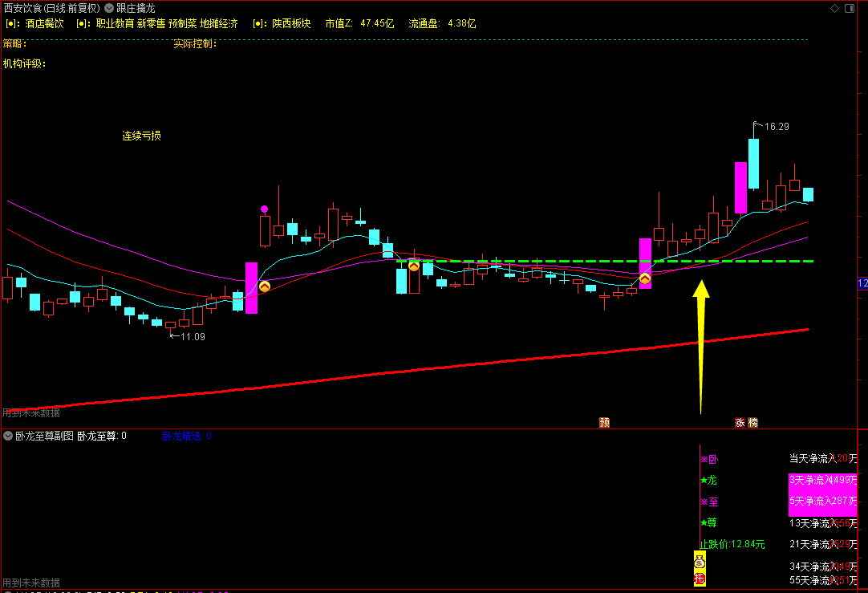The width and height of the screenshot is (868, 593).
Task: Expand the 卧龙至尊副图 indicator dropdown arrow
Action: tap(8, 437)
